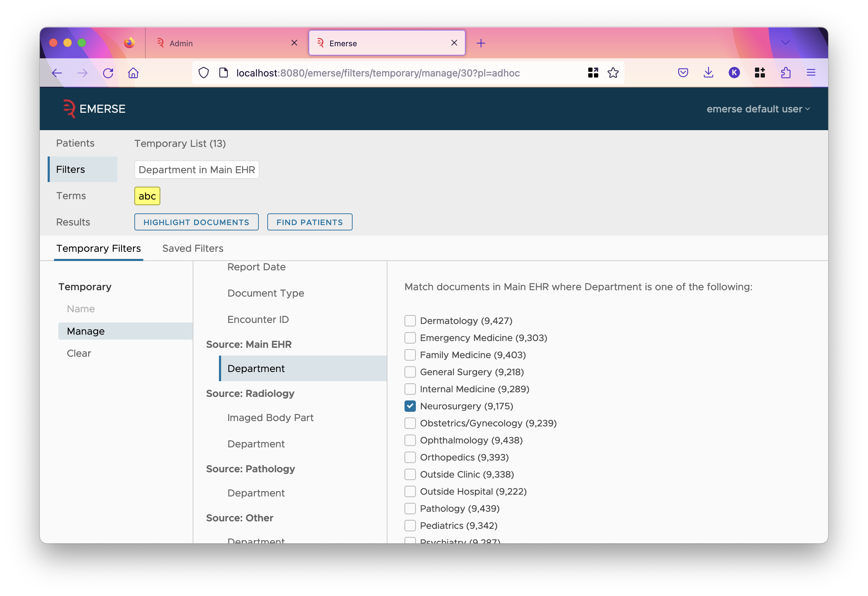
Task: Click the abc terms filter tag
Action: (x=146, y=196)
